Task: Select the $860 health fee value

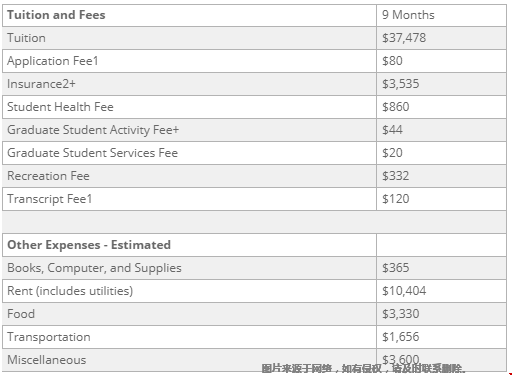Action: point(396,107)
